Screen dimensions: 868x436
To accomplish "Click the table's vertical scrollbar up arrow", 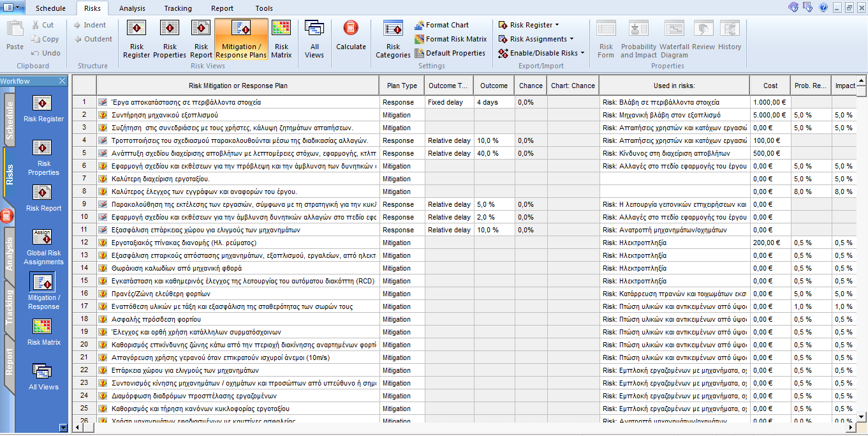I will coord(861,80).
